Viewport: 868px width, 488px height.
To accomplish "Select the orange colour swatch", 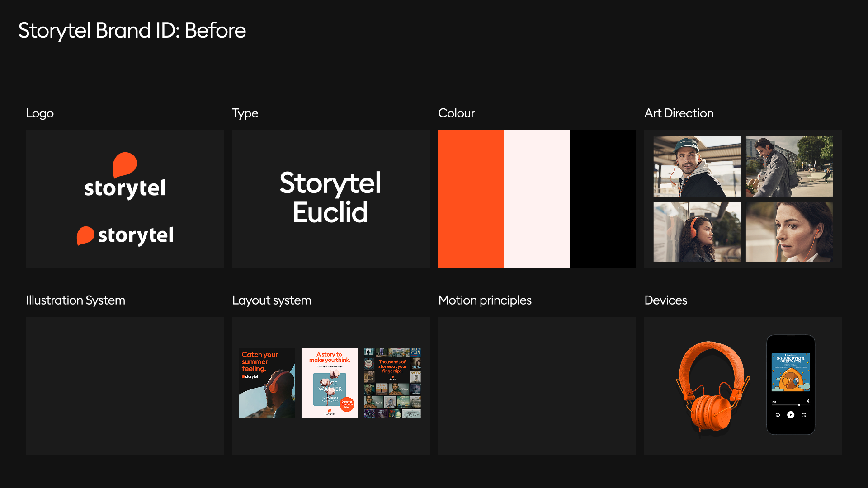I will pyautogui.click(x=471, y=199).
